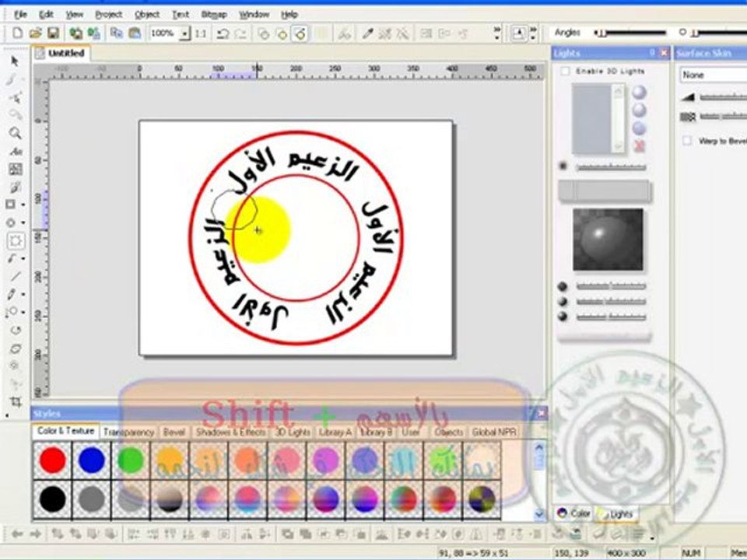This screenshot has height=560, width=747.
Task: Pick the gray color style swatch
Action: (92, 499)
